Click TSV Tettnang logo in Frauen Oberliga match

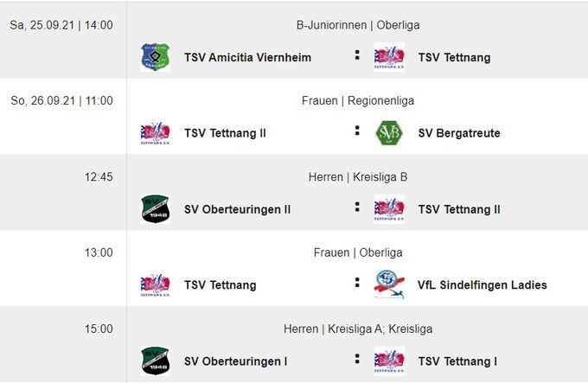coord(155,284)
